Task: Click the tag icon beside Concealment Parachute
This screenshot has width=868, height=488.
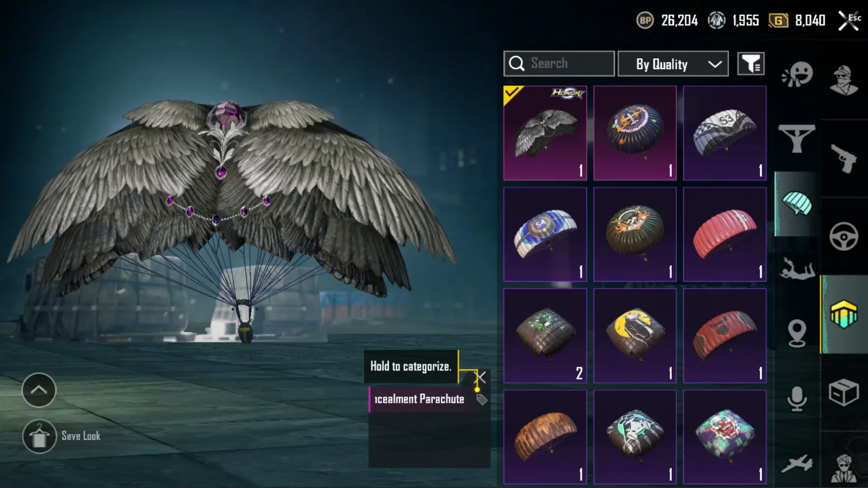Action: [x=481, y=399]
